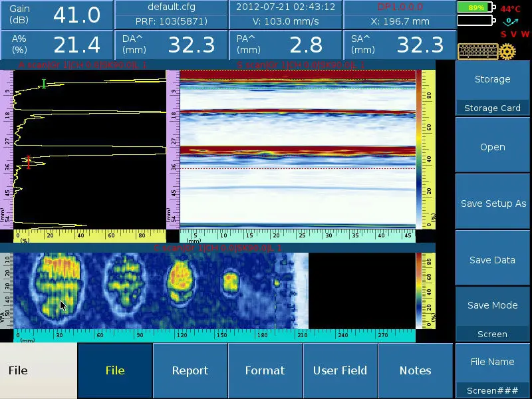Open the on-screen keyboard icon
Screen dimensions: 532x399
tap(478, 51)
